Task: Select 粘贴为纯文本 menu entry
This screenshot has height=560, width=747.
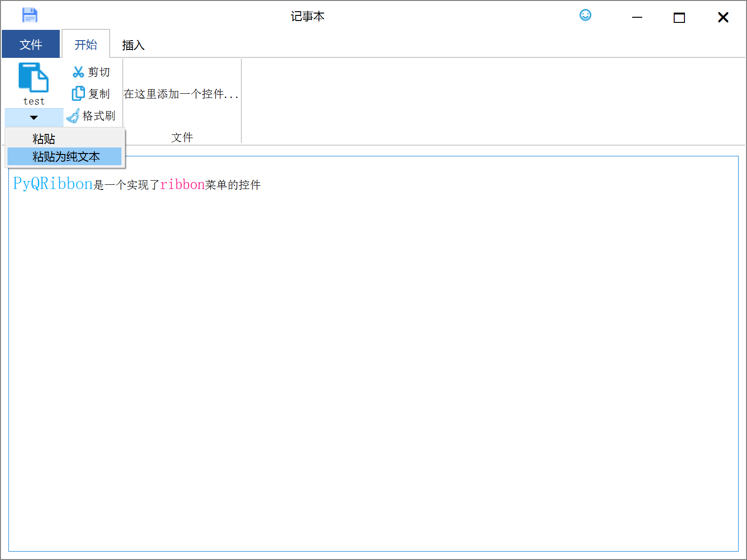Action: pos(64,157)
